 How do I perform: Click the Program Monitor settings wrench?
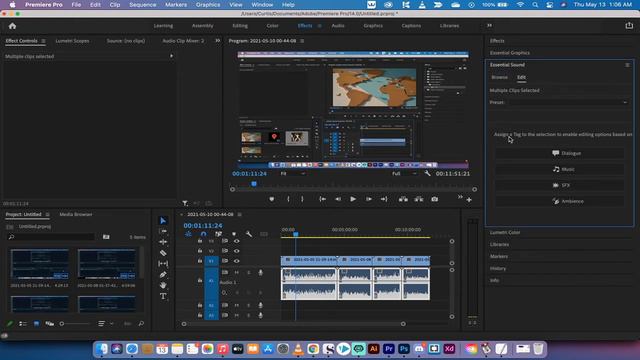point(427,173)
